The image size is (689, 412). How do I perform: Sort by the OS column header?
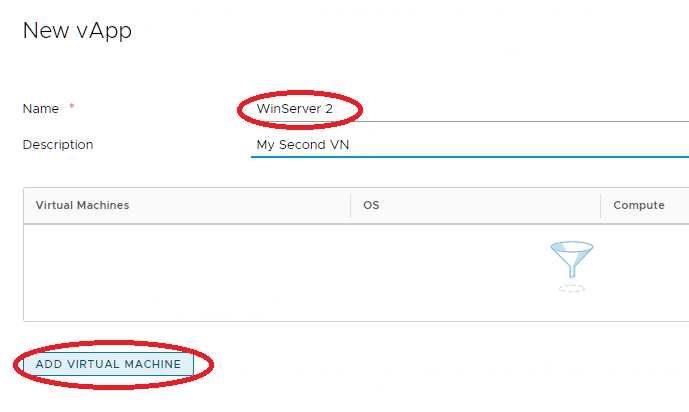(x=371, y=205)
